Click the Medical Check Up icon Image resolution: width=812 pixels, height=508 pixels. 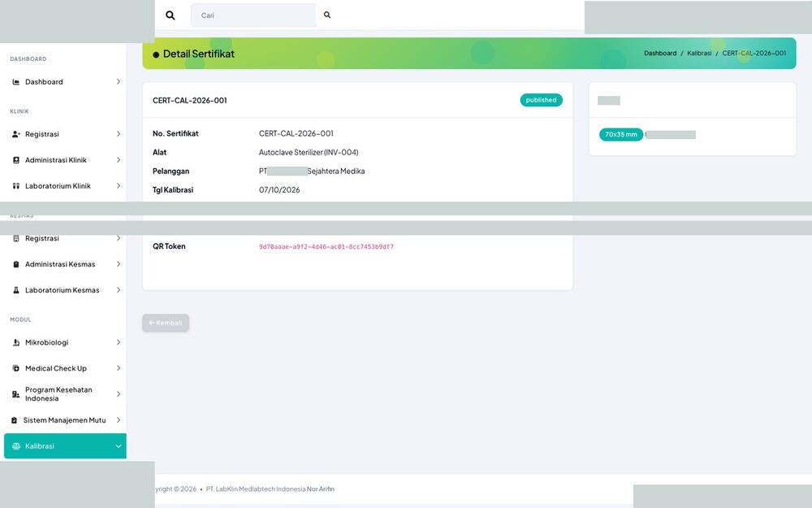point(16,368)
